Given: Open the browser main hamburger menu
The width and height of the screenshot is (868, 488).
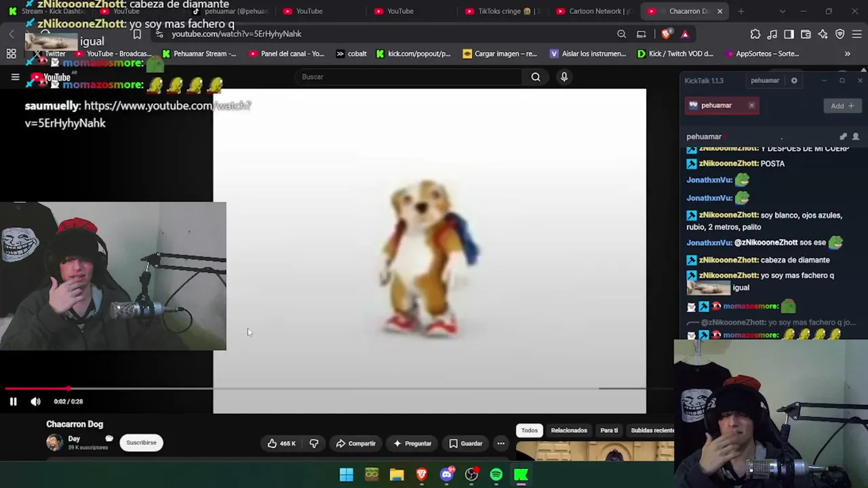Looking at the screenshot, I should (x=857, y=34).
